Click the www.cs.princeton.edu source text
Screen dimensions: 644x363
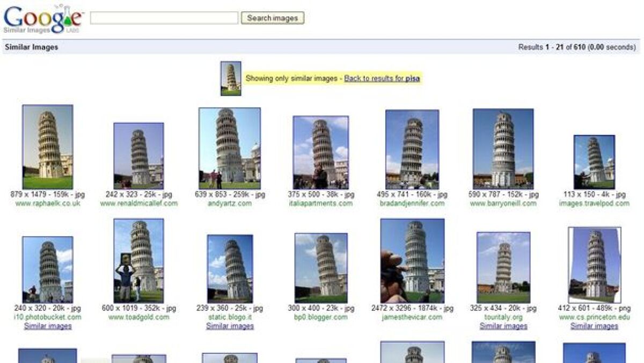coord(595,317)
